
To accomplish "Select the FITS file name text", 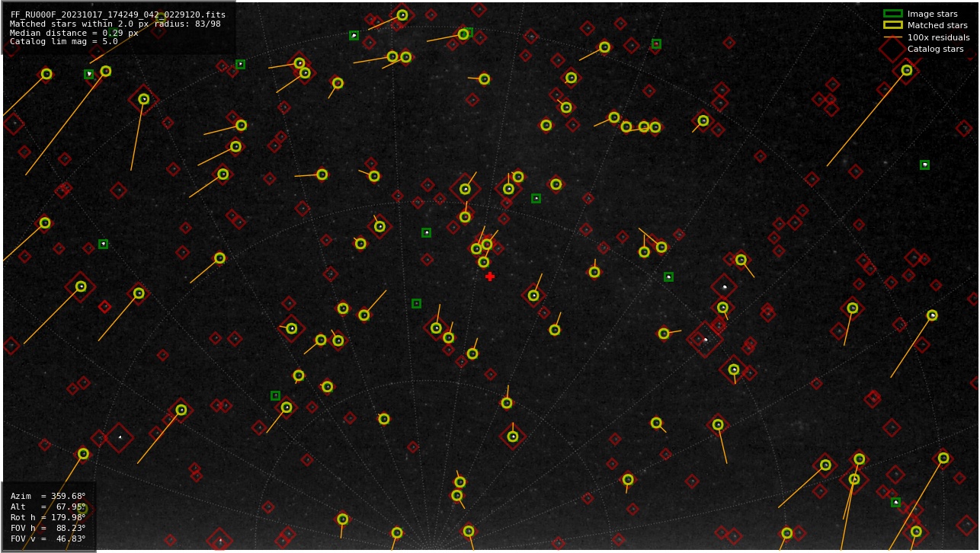I will coord(118,14).
